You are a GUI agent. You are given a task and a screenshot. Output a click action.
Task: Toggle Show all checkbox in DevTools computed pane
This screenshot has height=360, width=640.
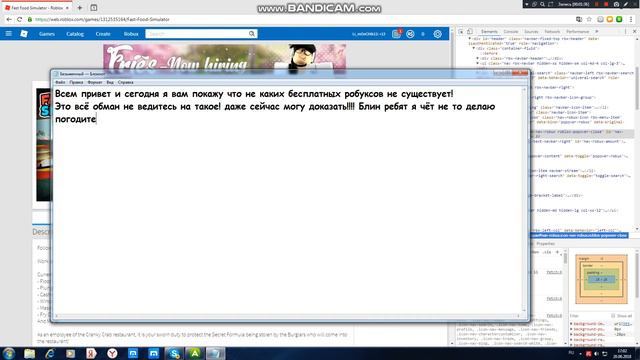[x=613, y=316]
